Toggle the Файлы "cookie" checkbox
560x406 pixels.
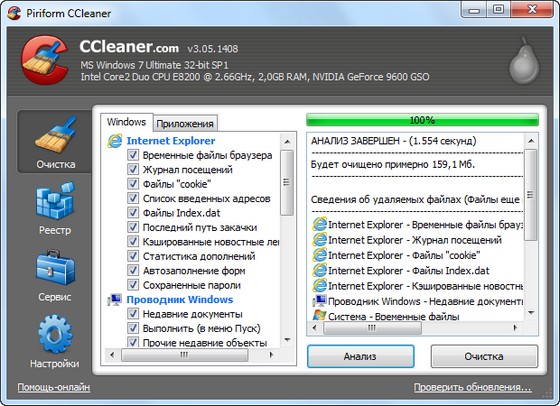click(x=133, y=184)
